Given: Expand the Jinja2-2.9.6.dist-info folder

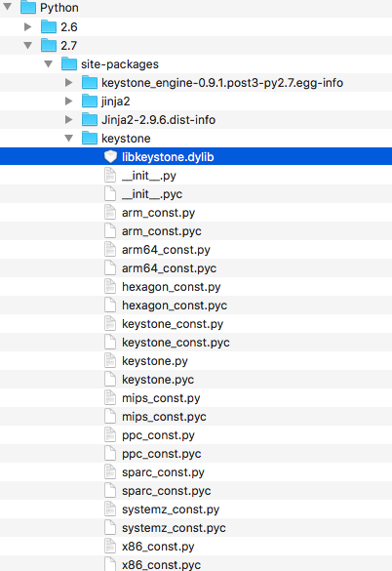Looking at the screenshot, I should (69, 119).
